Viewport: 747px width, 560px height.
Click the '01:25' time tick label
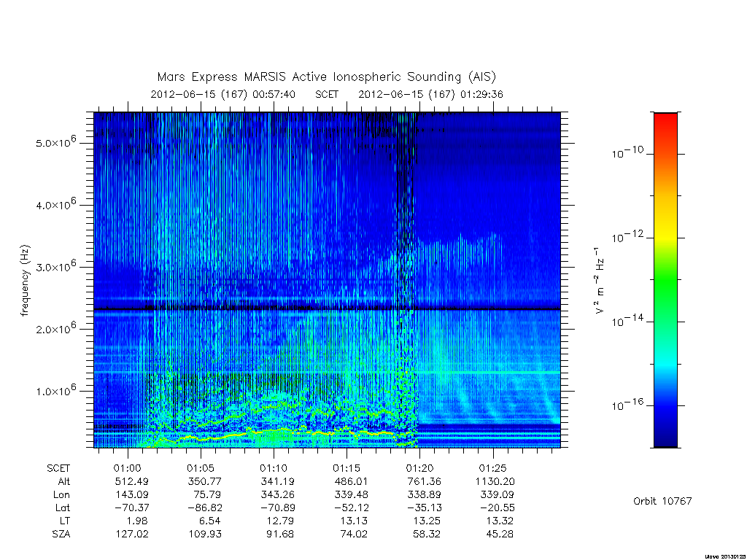pyautogui.click(x=492, y=468)
